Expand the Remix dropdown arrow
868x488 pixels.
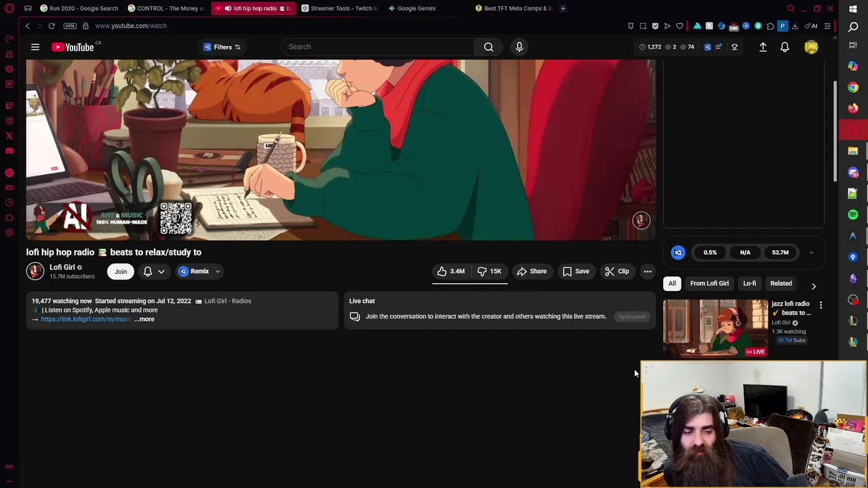coord(218,271)
